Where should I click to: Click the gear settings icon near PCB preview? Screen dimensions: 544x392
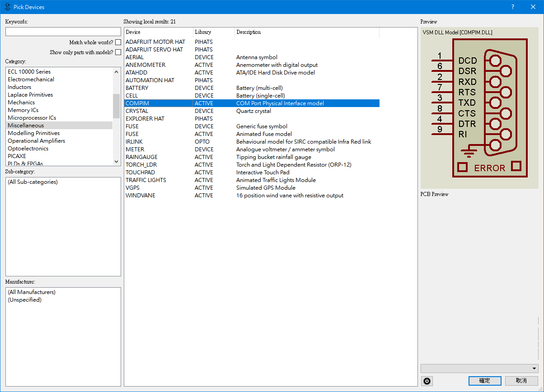coord(427,381)
